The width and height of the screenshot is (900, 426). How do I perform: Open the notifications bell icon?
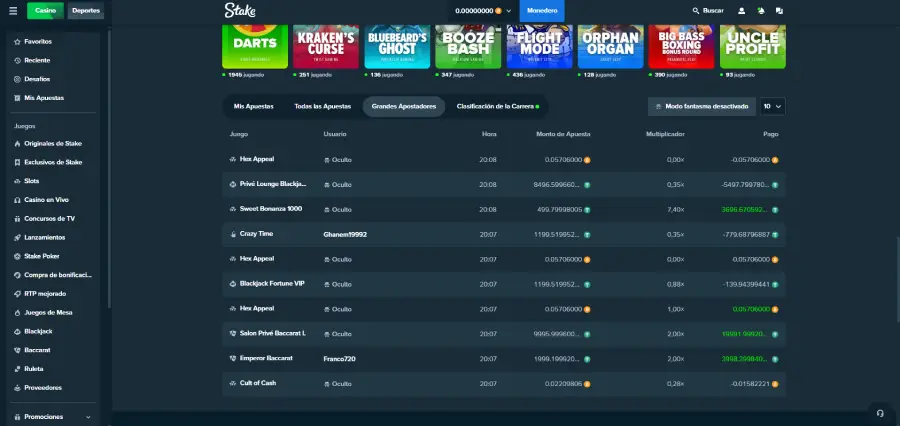pos(761,10)
